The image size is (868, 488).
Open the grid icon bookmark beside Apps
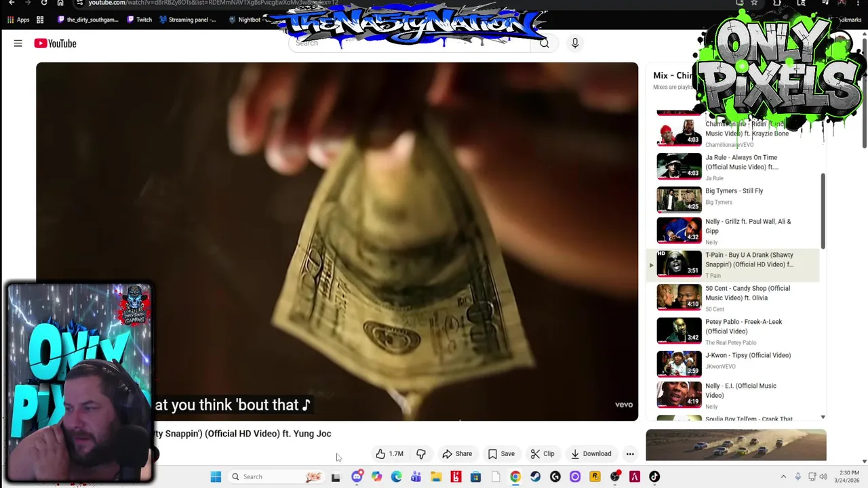click(x=40, y=20)
